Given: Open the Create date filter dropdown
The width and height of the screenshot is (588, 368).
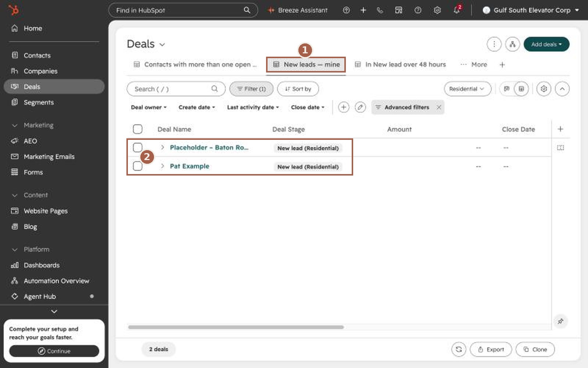Looking at the screenshot, I should (197, 107).
